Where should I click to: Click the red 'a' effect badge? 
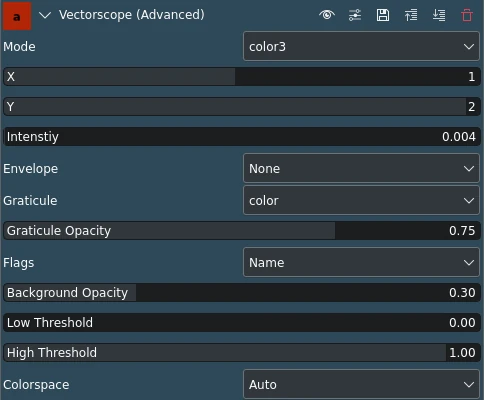pyautogui.click(x=17, y=16)
